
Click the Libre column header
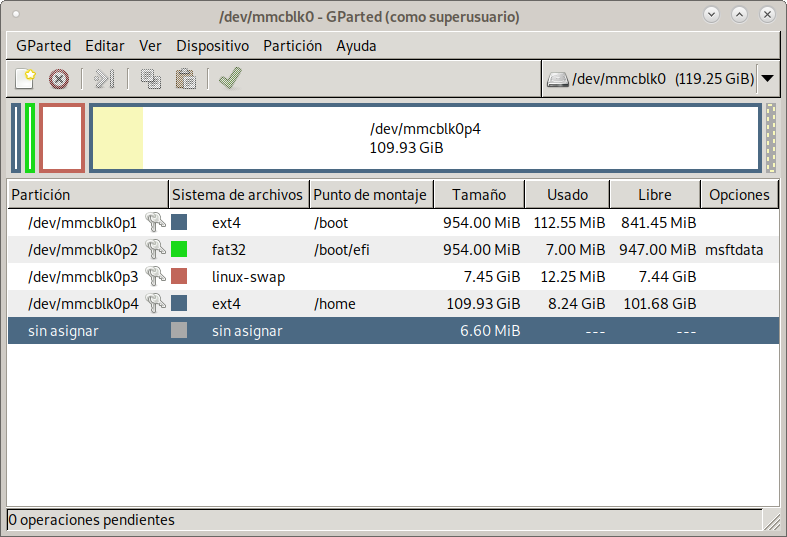coord(655,195)
